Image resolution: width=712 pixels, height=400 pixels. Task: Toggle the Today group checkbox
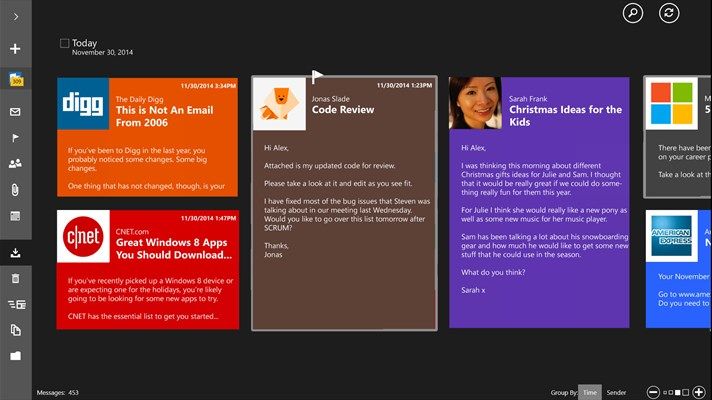[64, 43]
